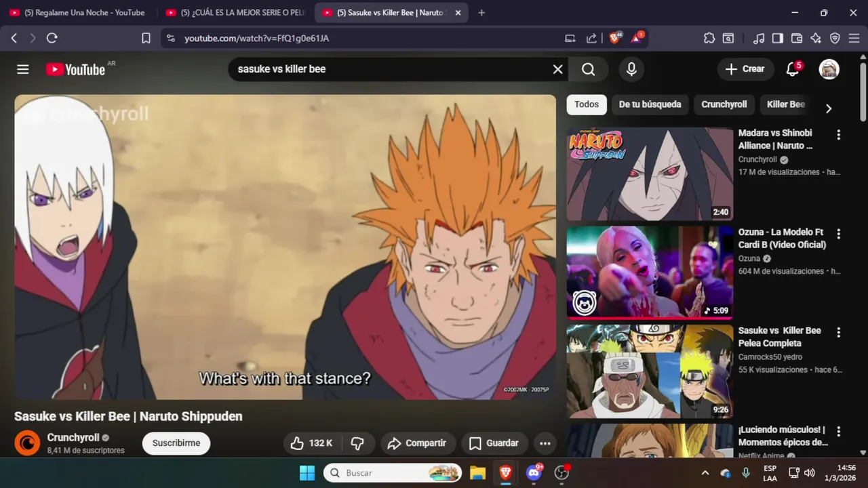
Task: Click the Suscribirme button
Action: tap(176, 443)
